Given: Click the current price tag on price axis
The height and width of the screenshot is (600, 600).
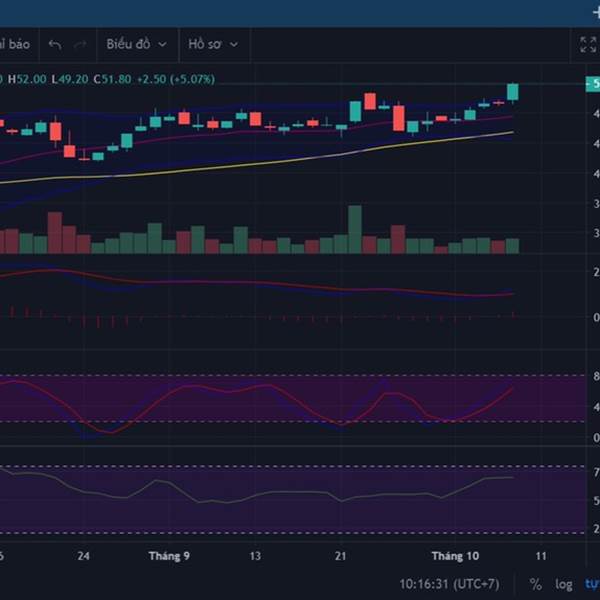Looking at the screenshot, I should click(x=593, y=84).
